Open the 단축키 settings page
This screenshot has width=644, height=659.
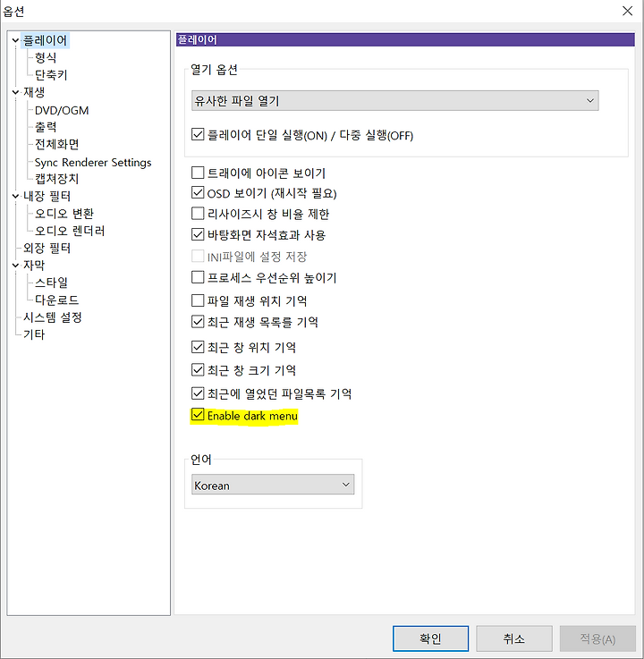(51, 75)
